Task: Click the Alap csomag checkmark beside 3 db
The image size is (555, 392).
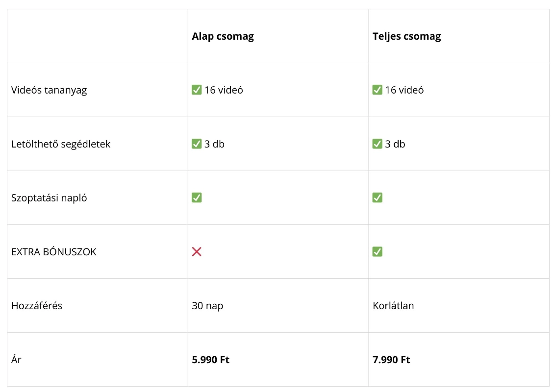Action: pyautogui.click(x=197, y=144)
